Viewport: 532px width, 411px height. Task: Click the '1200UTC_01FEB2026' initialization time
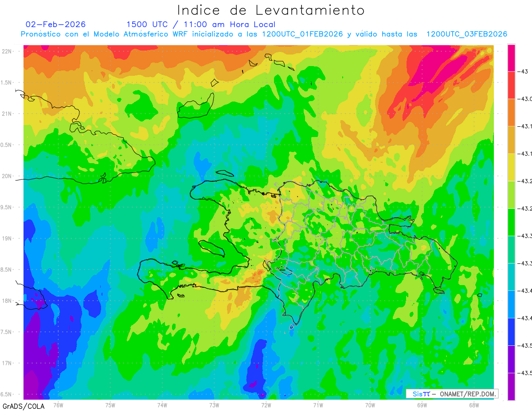(302, 34)
